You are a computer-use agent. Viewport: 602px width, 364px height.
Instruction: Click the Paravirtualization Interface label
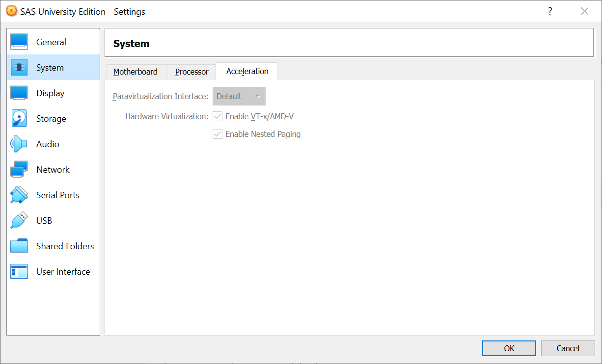[x=161, y=96]
